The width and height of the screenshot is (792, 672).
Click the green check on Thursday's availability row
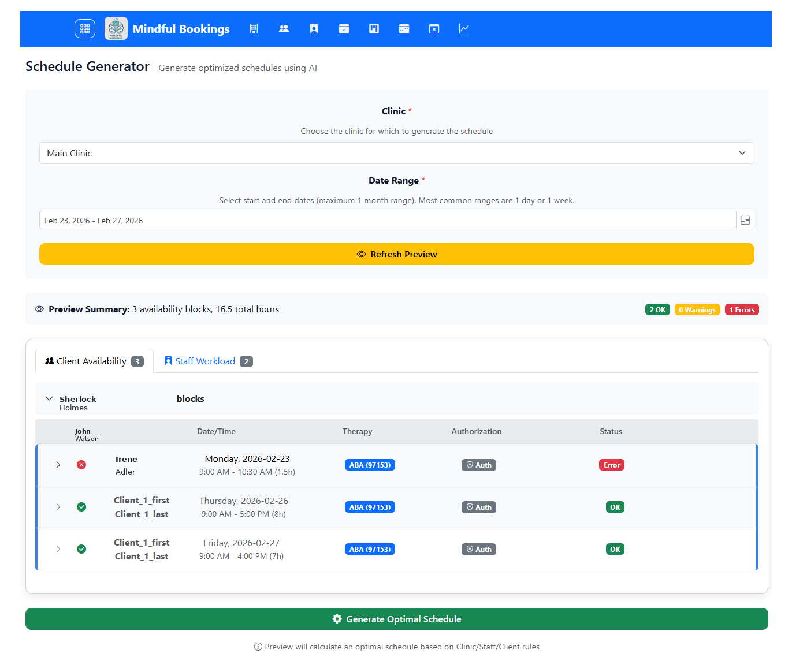click(x=81, y=506)
